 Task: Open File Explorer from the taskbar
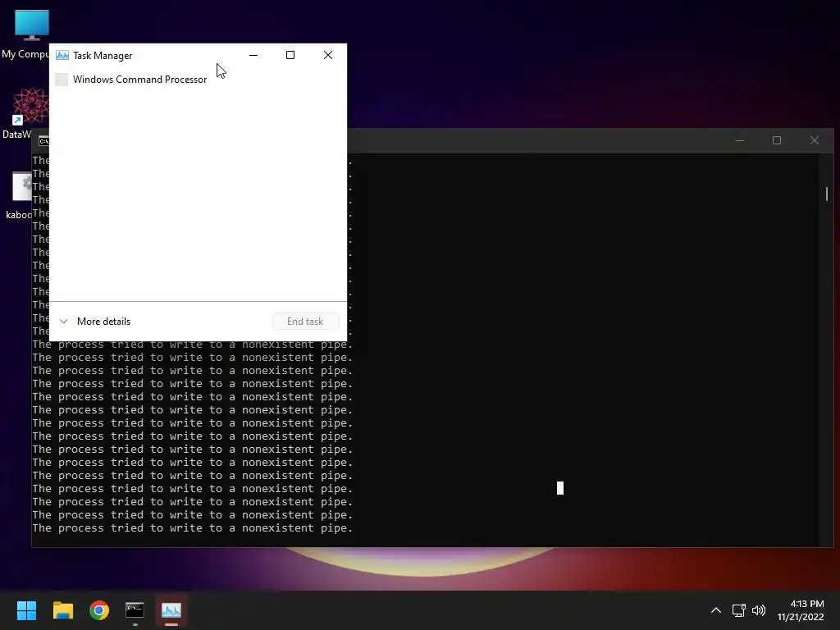click(62, 610)
